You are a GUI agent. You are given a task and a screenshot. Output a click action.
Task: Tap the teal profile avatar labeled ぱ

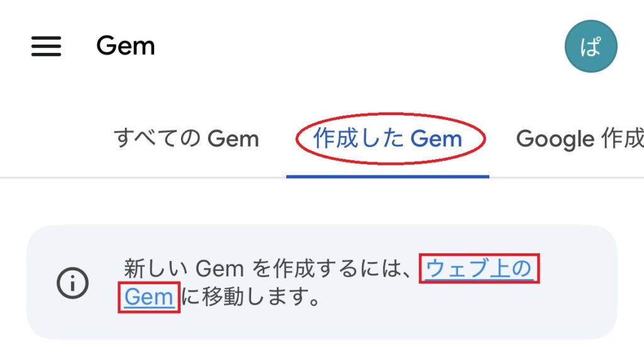pos(591,46)
